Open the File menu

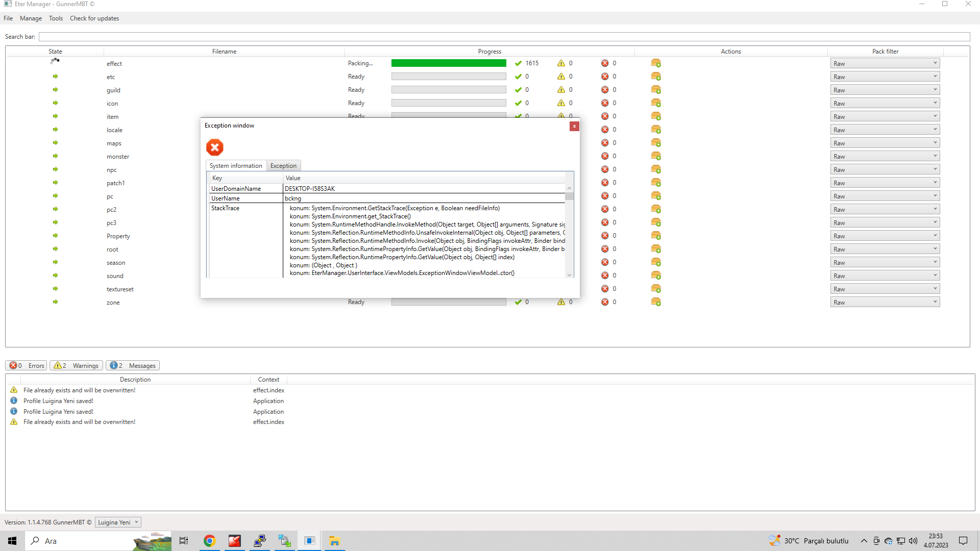(x=8, y=18)
